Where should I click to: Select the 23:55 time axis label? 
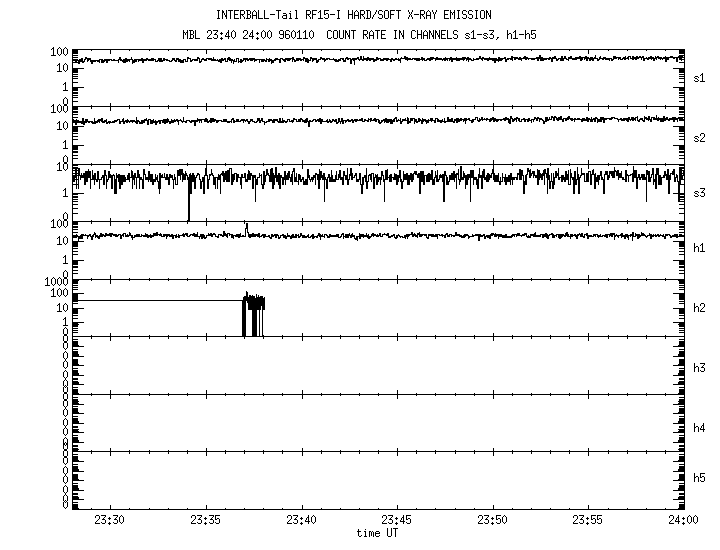[588, 520]
